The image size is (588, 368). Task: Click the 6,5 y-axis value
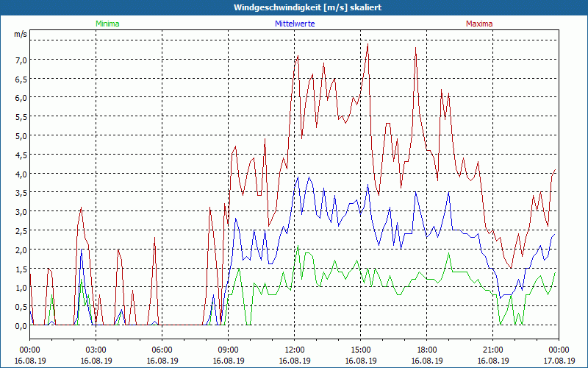click(21, 79)
